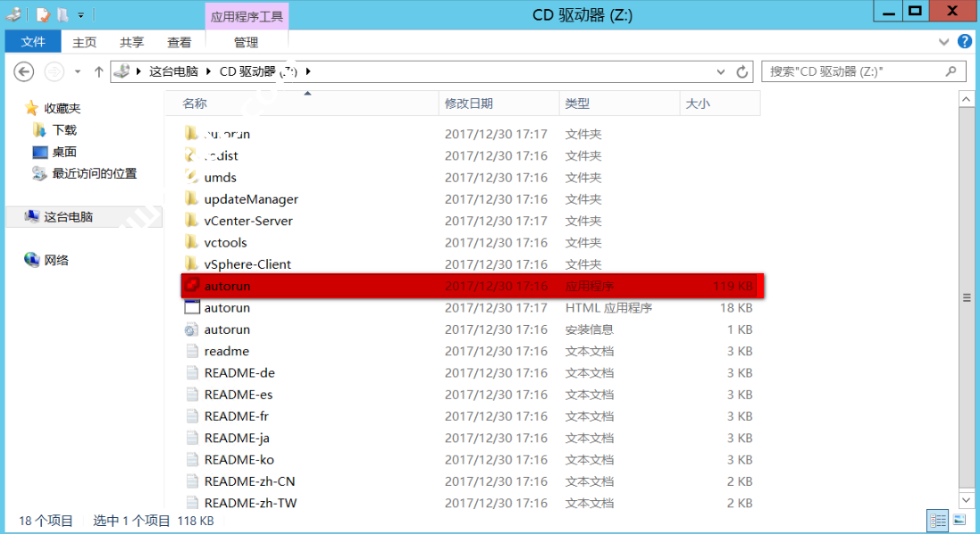Screen dimensions: 980x534
Task: Click the 收藏夹 label in navigation pane
Action: click(62, 108)
